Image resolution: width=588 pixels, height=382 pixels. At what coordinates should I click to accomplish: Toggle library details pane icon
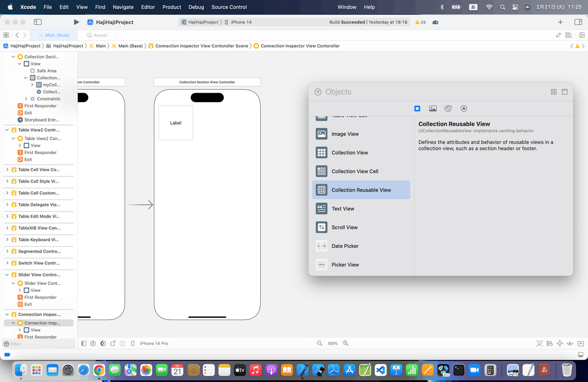point(564,92)
